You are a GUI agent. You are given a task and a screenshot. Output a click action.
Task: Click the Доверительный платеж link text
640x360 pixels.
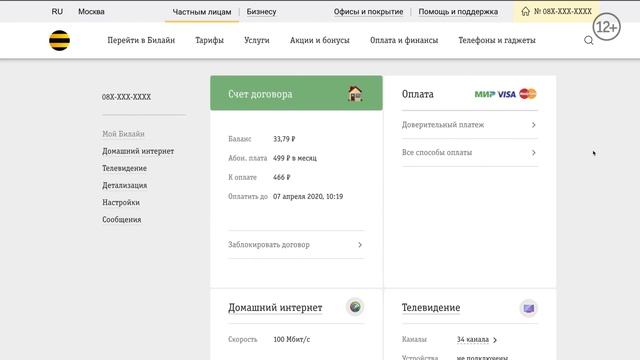443,125
